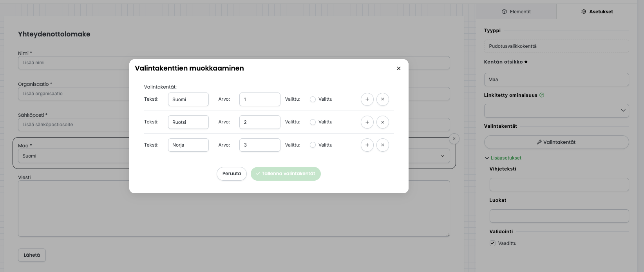Add a new option after the Ruotsi row

click(x=367, y=122)
